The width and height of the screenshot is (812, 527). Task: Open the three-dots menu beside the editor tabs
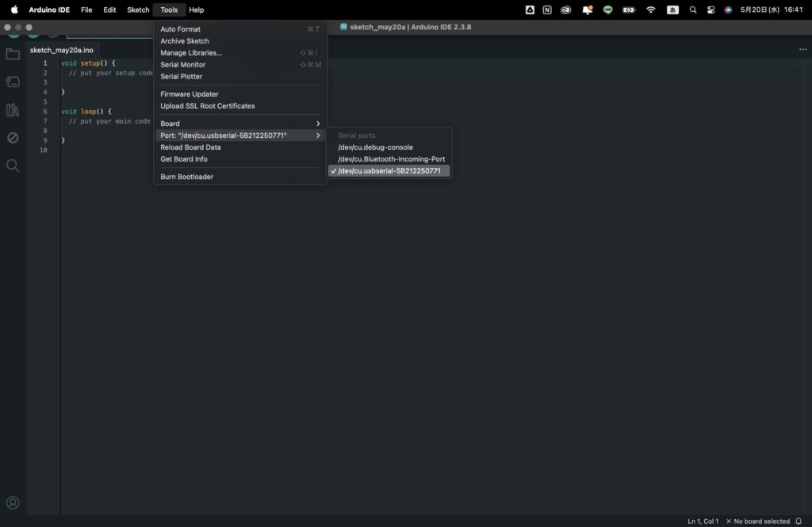[802, 50]
